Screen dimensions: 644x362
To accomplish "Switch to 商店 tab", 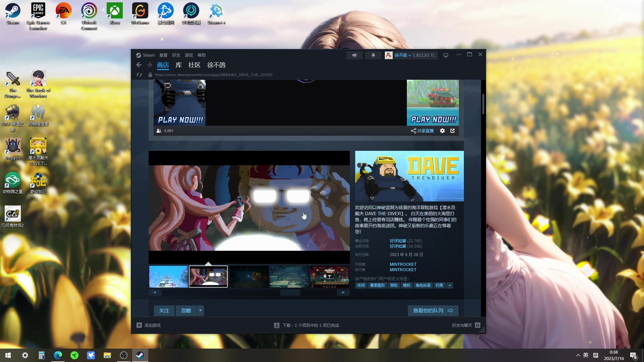I will click(163, 65).
